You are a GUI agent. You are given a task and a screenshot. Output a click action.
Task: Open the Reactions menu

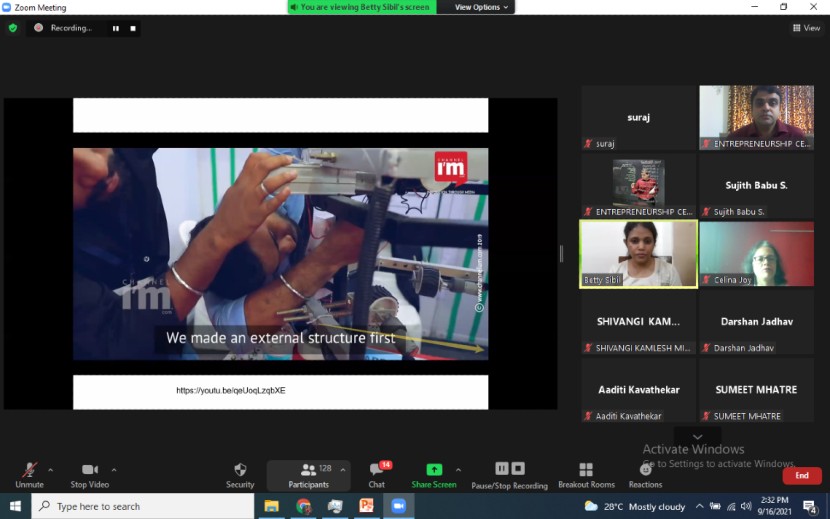tap(645, 474)
